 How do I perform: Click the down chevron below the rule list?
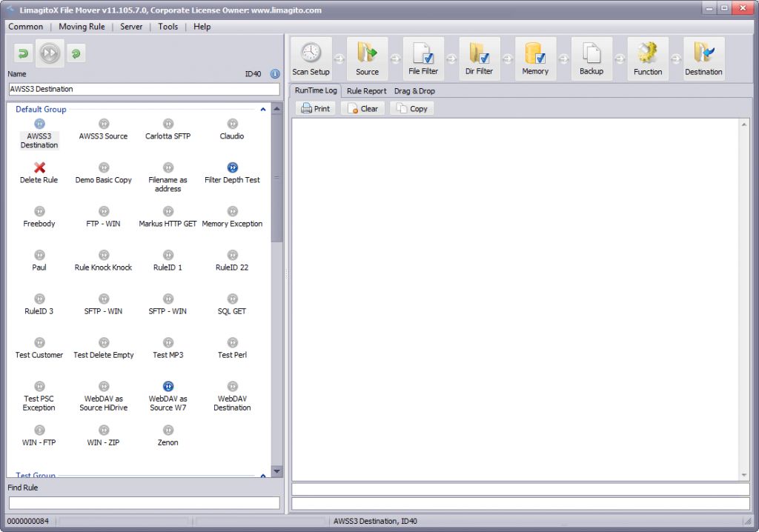[x=276, y=471]
